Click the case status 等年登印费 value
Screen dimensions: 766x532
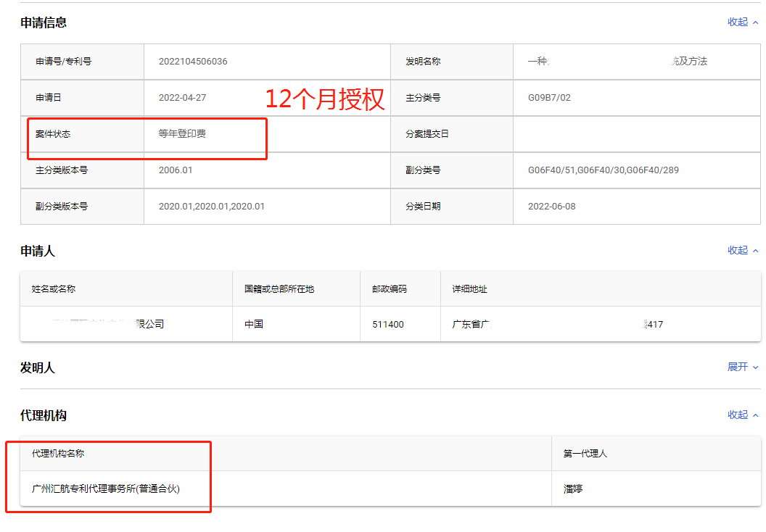(x=182, y=134)
